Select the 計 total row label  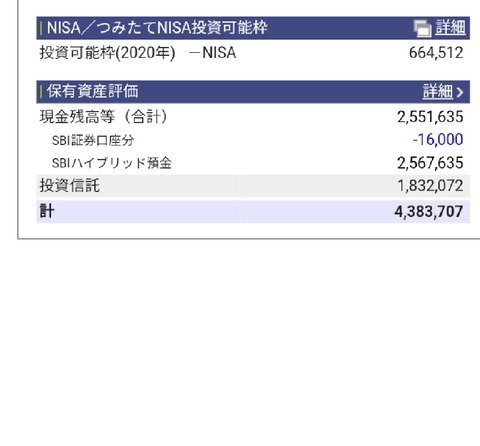tap(47, 211)
